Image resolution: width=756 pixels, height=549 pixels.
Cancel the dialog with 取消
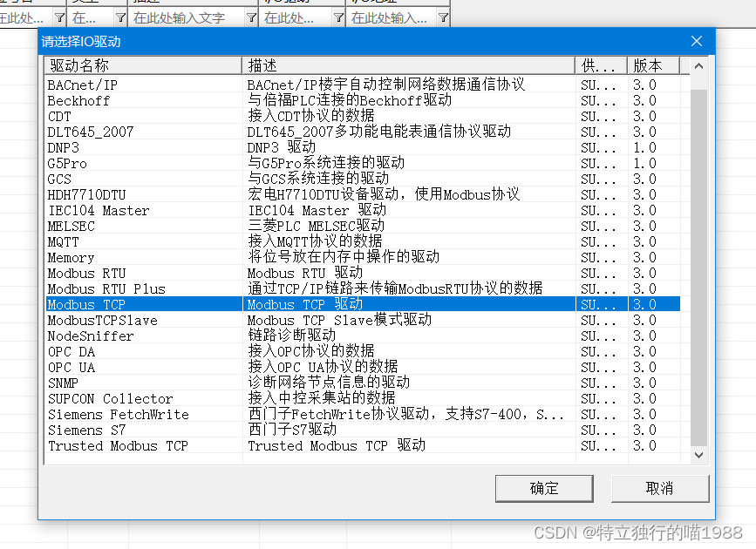660,489
